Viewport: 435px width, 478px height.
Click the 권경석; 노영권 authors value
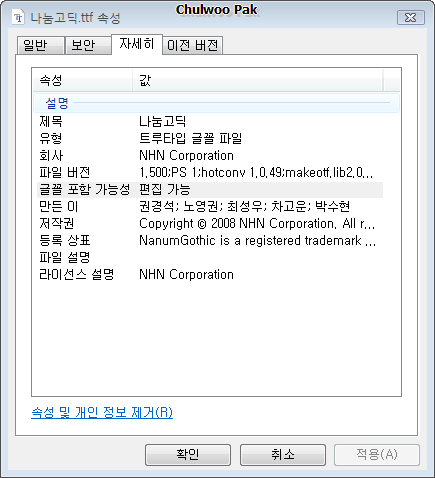point(244,206)
